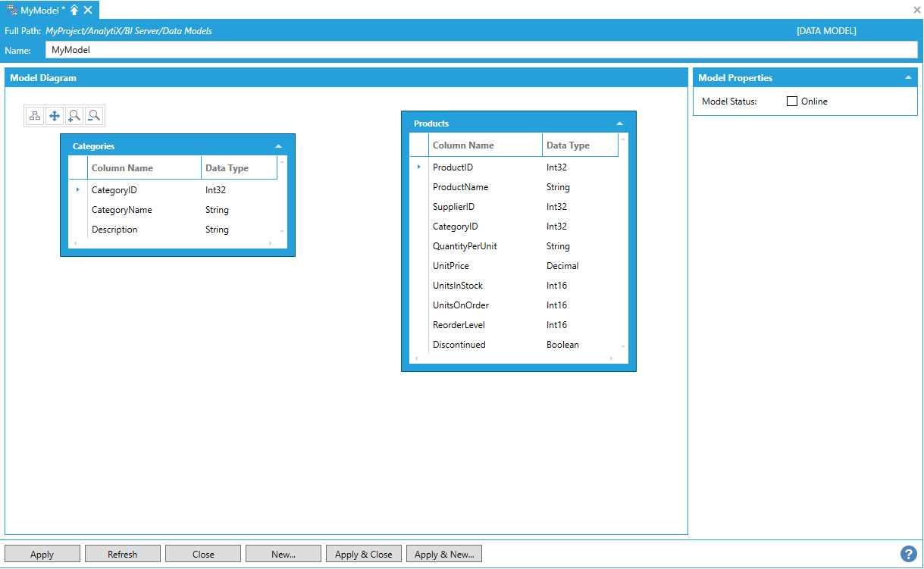Image resolution: width=924 pixels, height=569 pixels.
Task: Zoom out of the model diagram
Action: 94,116
